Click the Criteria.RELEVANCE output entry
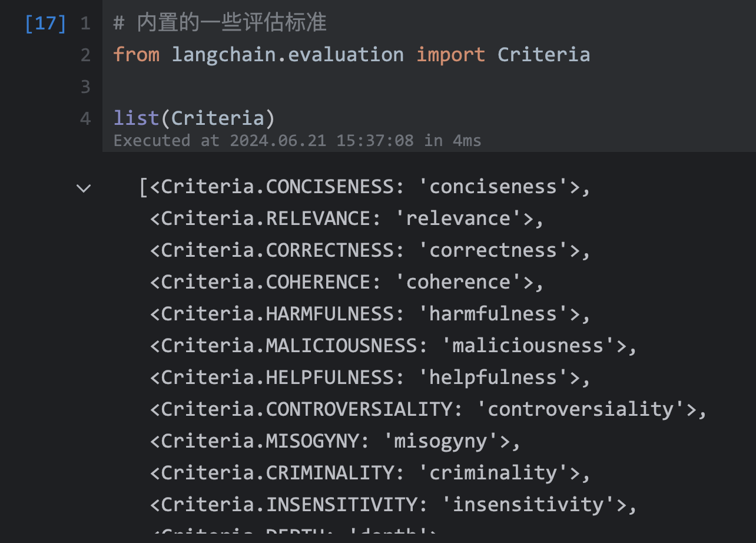The width and height of the screenshot is (756, 543). pyautogui.click(x=346, y=219)
